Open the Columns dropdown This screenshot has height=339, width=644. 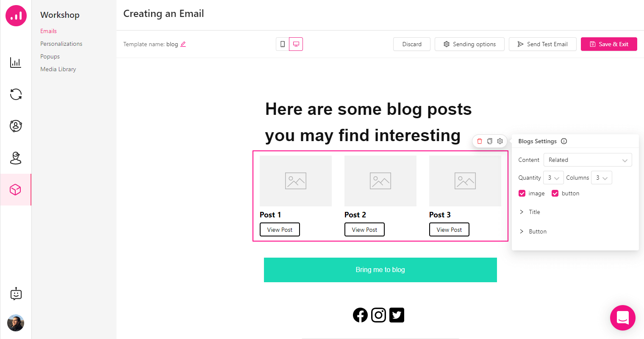(x=602, y=178)
